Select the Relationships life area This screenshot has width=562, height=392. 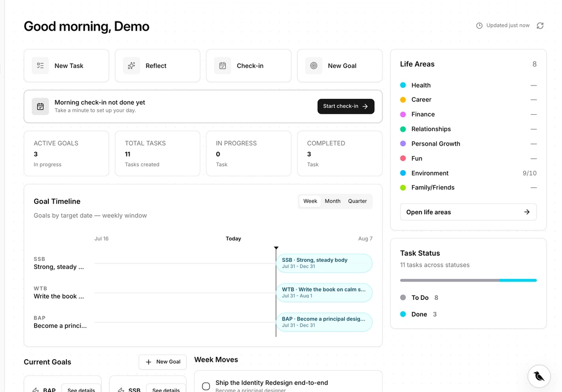coord(468,129)
